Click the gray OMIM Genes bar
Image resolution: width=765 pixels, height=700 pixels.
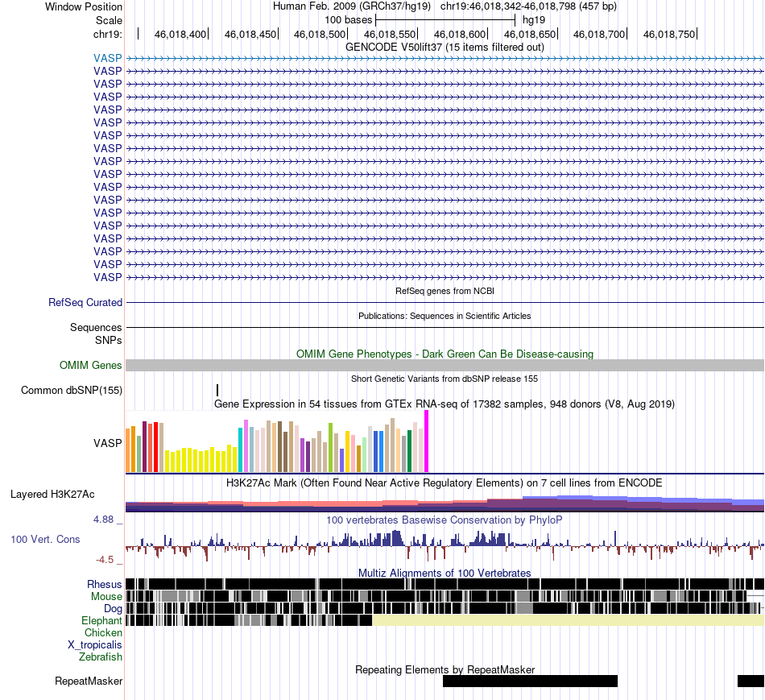445,365
